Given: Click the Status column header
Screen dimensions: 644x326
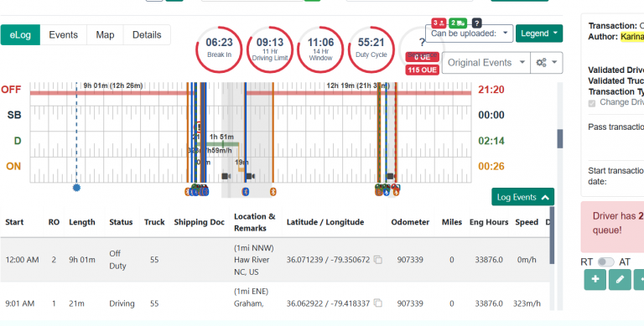Looking at the screenshot, I should (121, 222).
